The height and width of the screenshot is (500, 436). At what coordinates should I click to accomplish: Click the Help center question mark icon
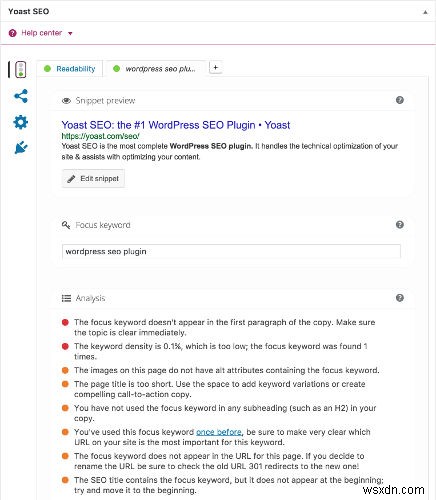pos(13,33)
